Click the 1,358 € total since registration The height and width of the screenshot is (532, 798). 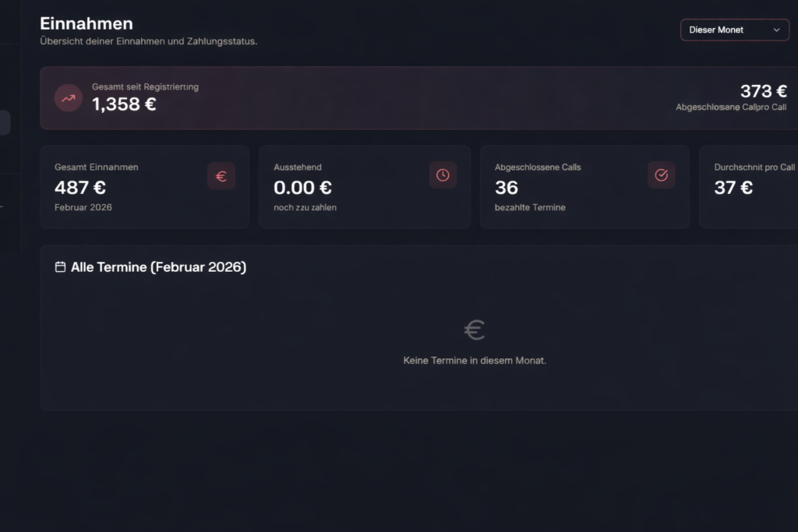[x=124, y=104]
